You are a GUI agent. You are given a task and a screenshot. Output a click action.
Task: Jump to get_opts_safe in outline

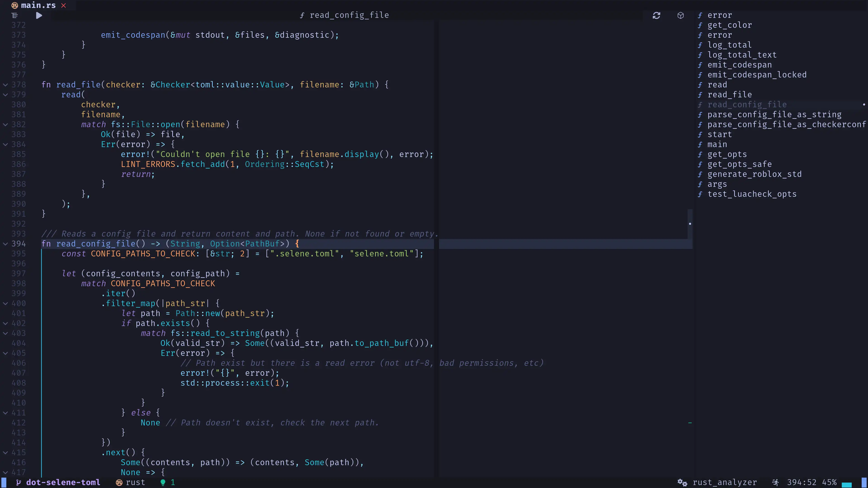[x=740, y=164]
